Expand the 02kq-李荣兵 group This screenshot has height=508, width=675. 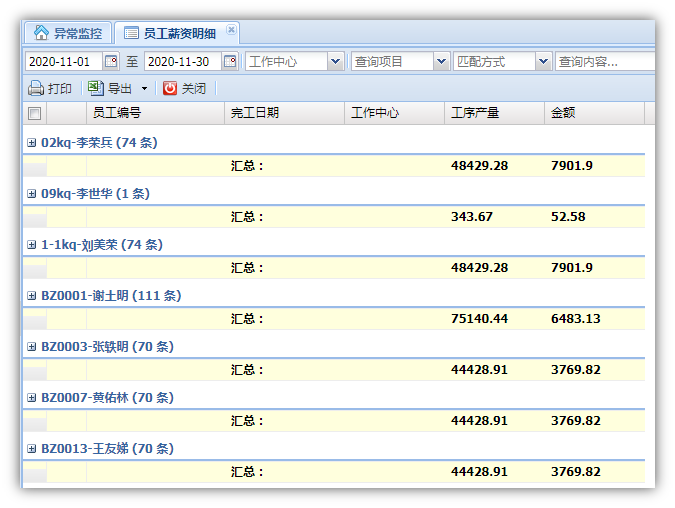(31, 142)
